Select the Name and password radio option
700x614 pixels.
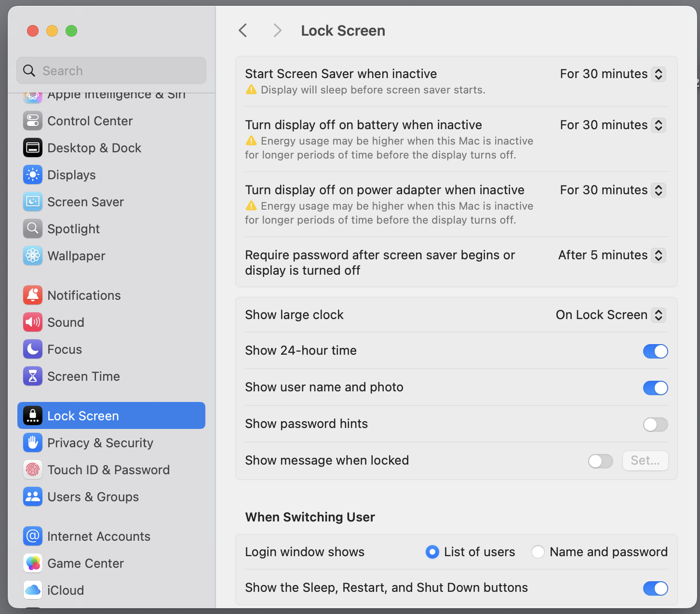pos(538,552)
